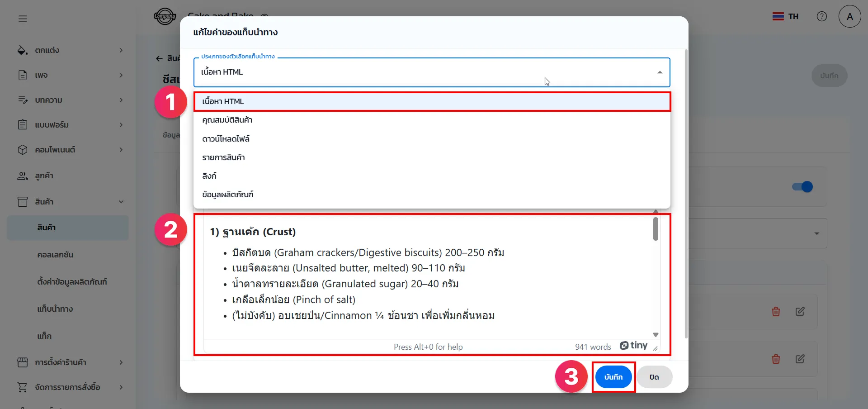The height and width of the screenshot is (409, 868).
Task: Select the ลิงก์ option
Action: 209,176
